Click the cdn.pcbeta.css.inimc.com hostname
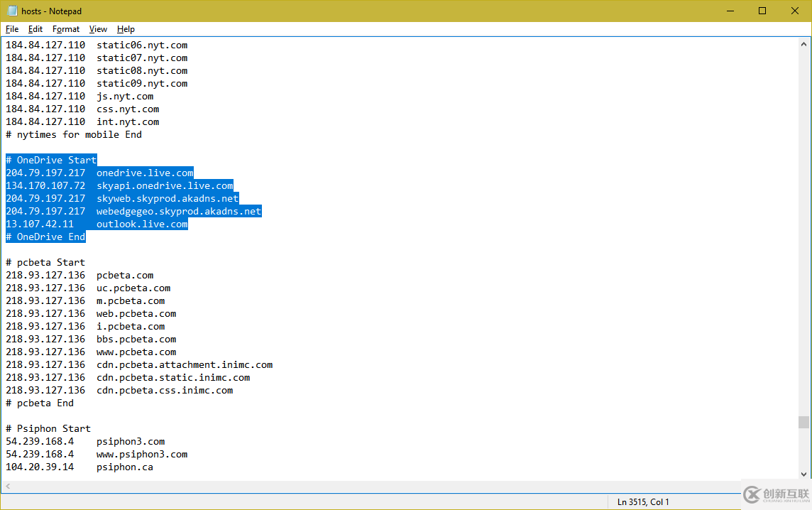This screenshot has height=510, width=812. (165, 390)
